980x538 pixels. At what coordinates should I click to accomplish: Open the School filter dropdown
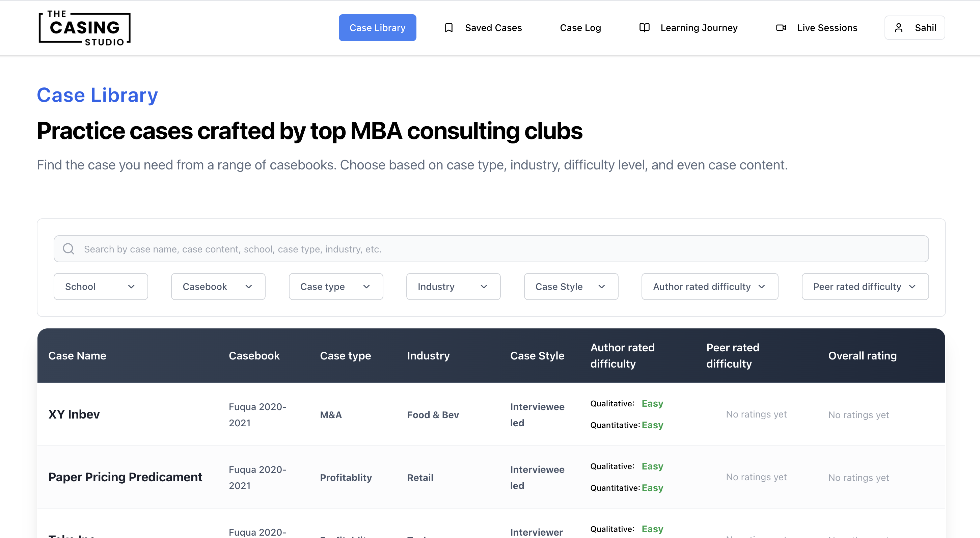point(101,287)
